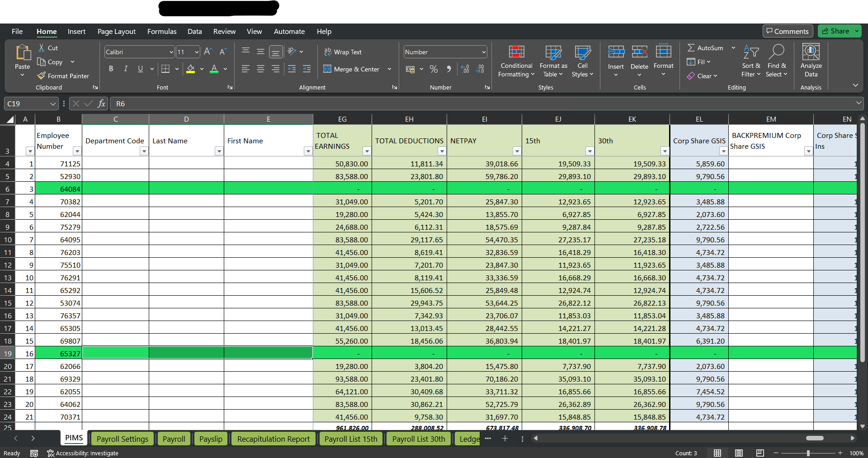Open the Comments pane button
Image resolution: width=868 pixels, height=458 pixels.
click(x=788, y=31)
